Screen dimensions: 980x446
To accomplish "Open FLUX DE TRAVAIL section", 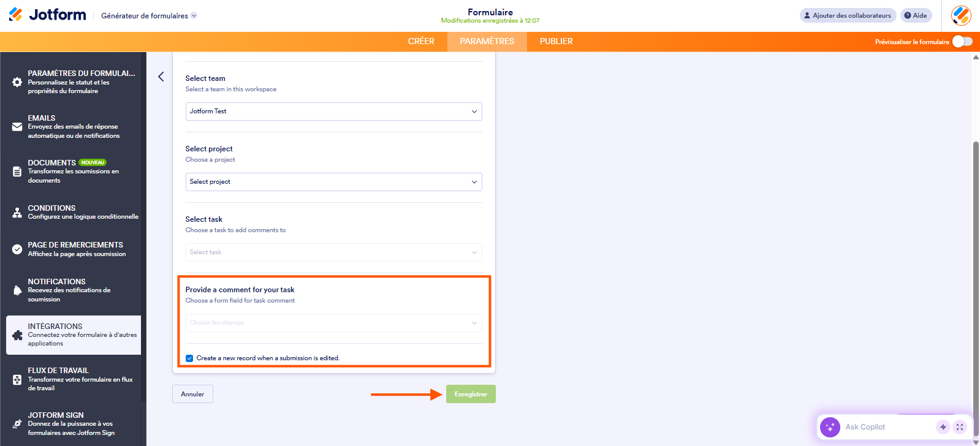I will [74, 379].
